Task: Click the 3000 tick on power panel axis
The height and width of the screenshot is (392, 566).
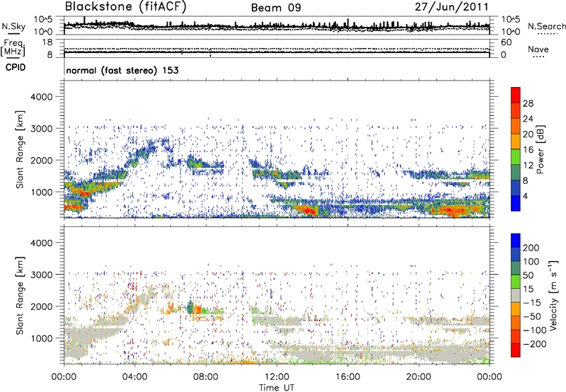Action: 41,129
